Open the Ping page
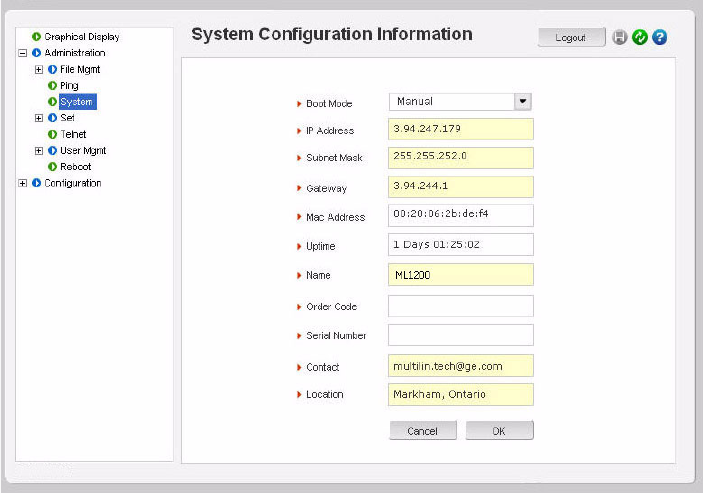This screenshot has width=703, height=493. pos(69,86)
